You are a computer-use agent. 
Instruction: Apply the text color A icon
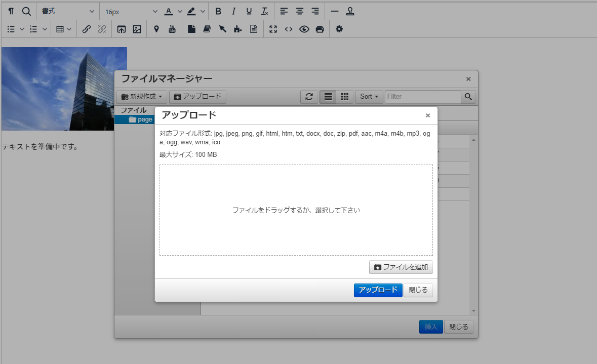(169, 11)
